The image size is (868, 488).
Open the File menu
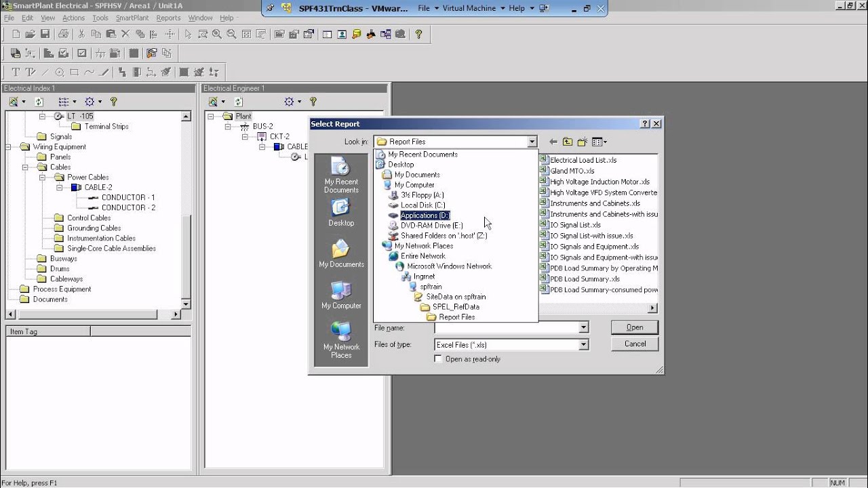(9, 18)
